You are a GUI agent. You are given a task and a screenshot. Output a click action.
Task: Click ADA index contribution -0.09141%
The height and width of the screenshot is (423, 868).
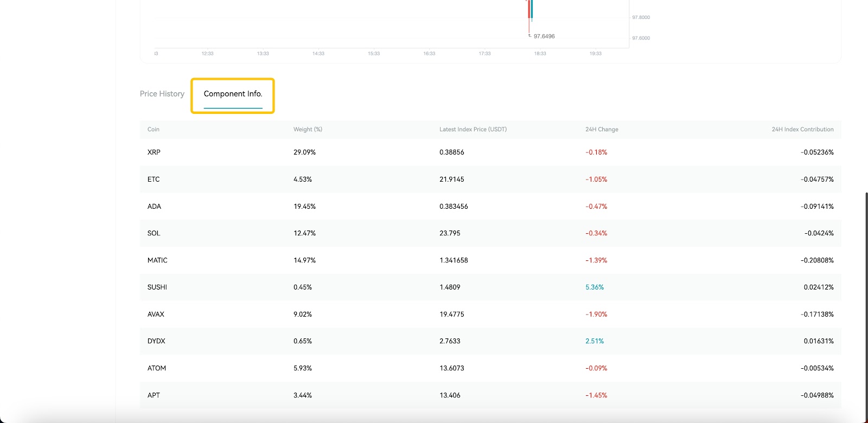point(817,207)
